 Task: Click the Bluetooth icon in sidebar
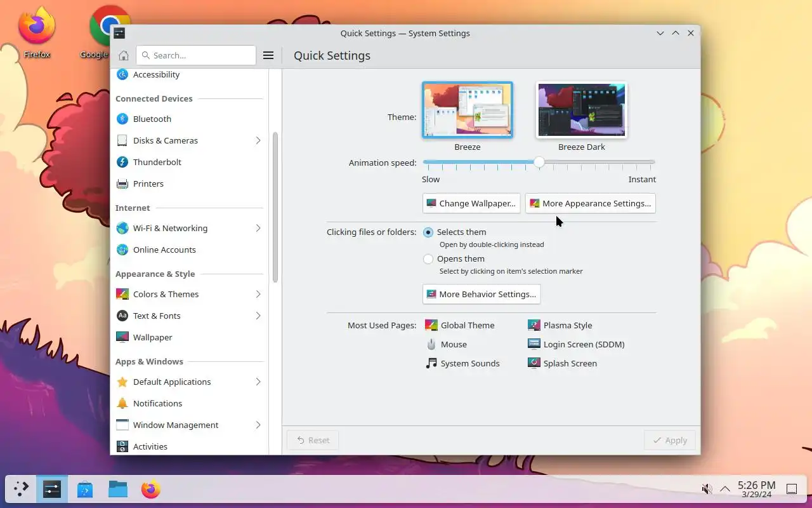click(x=122, y=119)
